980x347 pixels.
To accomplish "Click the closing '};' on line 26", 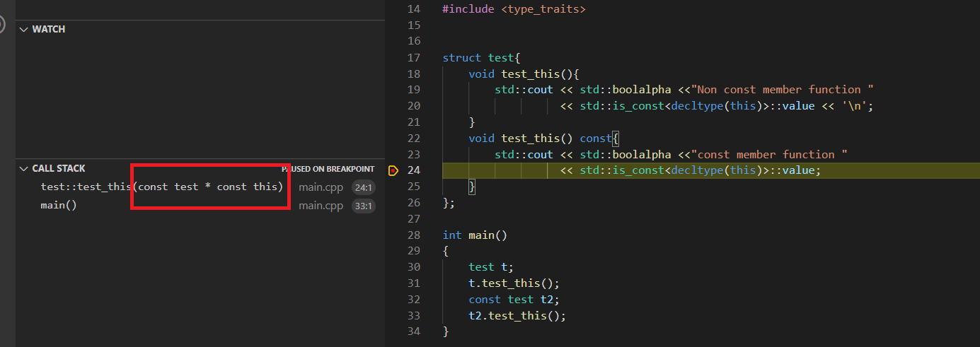I will click(x=449, y=203).
